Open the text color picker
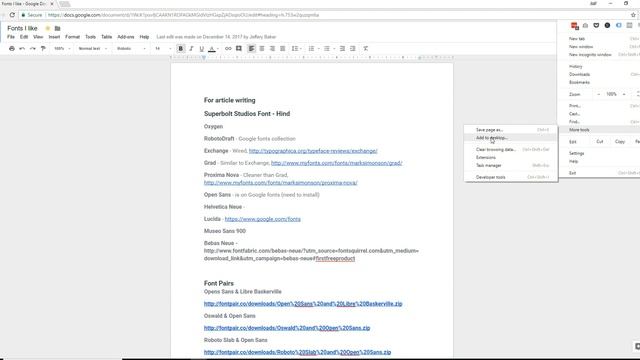The image size is (640, 360). (x=212, y=49)
